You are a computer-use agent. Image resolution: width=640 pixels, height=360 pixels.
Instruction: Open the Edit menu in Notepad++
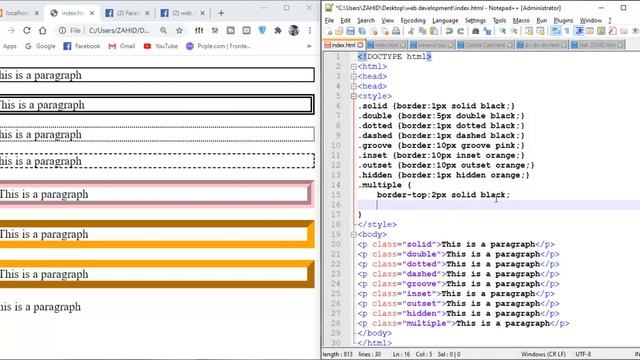click(345, 20)
